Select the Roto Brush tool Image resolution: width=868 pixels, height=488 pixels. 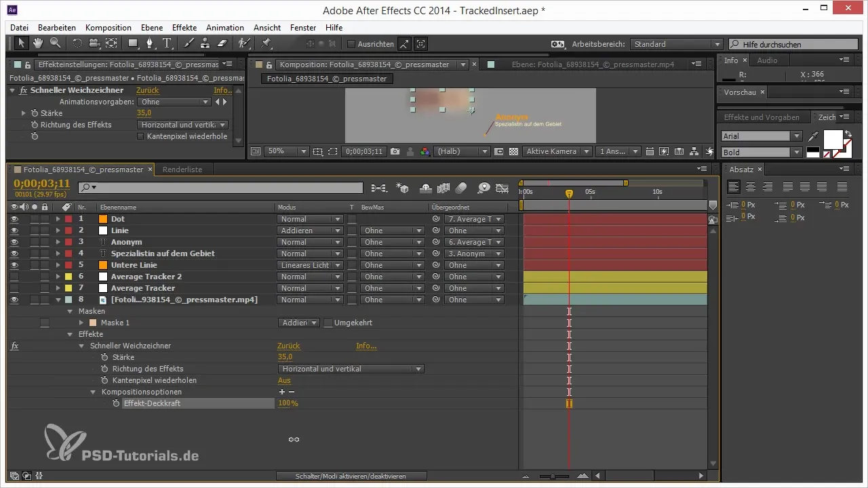[x=244, y=43]
